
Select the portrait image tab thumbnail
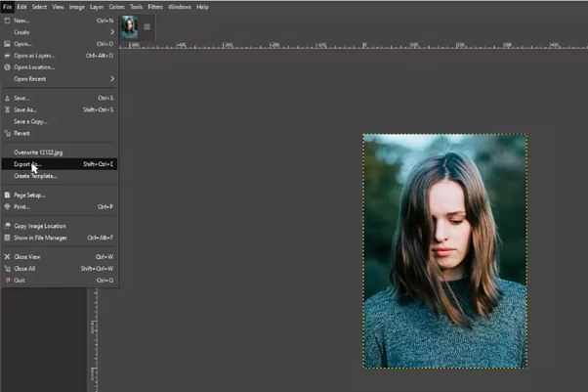[129, 27]
